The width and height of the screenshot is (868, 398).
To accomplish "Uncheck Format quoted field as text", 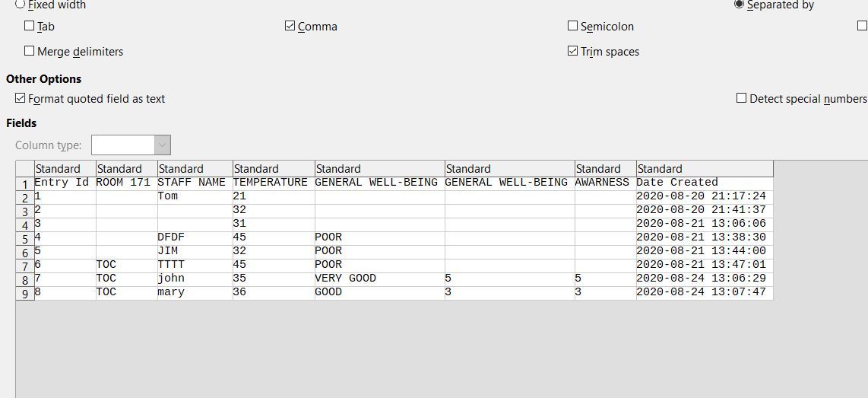I will pyautogui.click(x=21, y=98).
